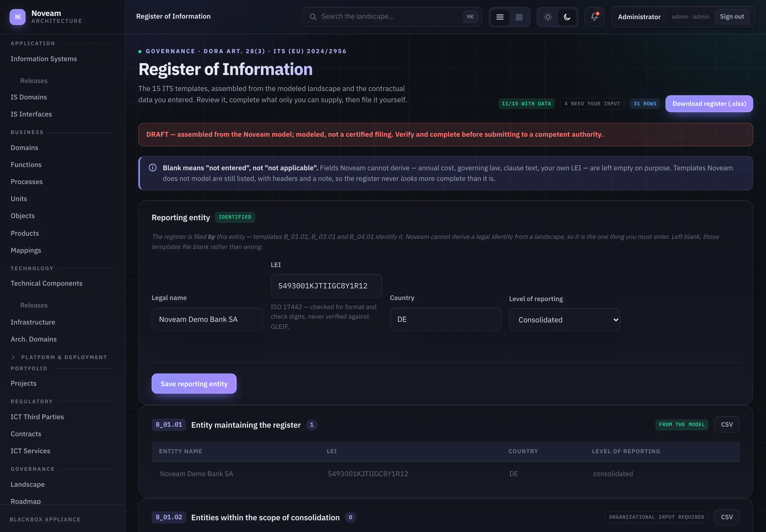The height and width of the screenshot is (532, 766).
Task: Download register as xlsx
Action: (x=709, y=104)
